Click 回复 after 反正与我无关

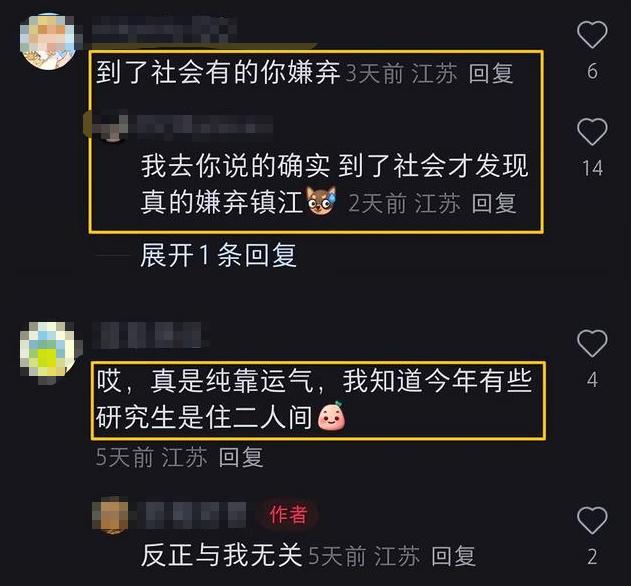(453, 556)
